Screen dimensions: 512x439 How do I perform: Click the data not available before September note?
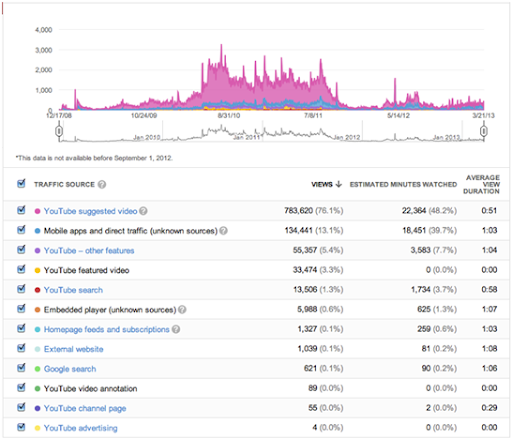click(94, 158)
